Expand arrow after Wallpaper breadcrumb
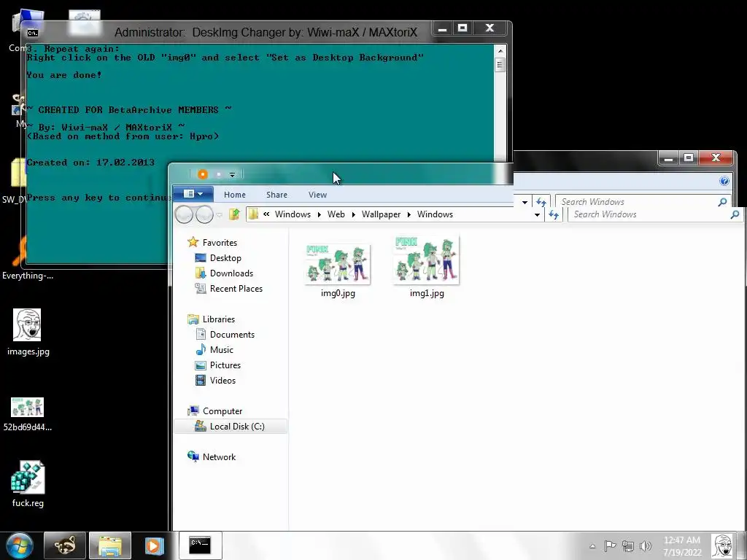747x560 pixels. tap(409, 215)
